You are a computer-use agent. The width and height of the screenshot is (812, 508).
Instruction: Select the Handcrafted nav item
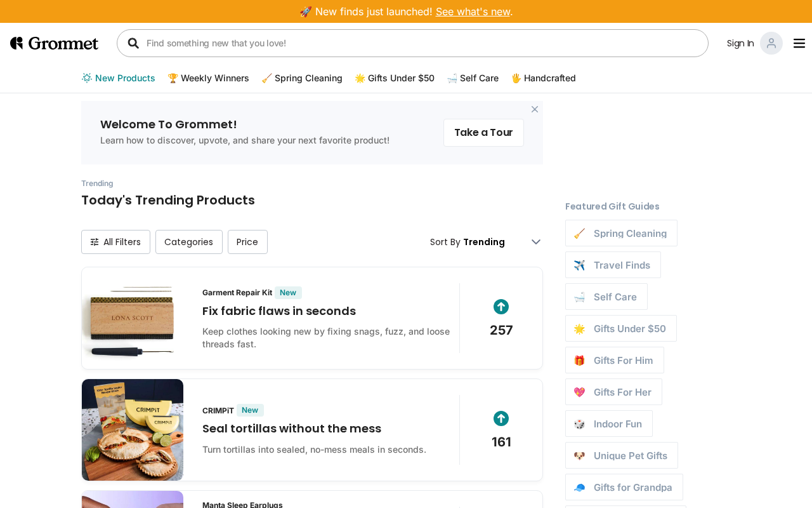pos(544,78)
